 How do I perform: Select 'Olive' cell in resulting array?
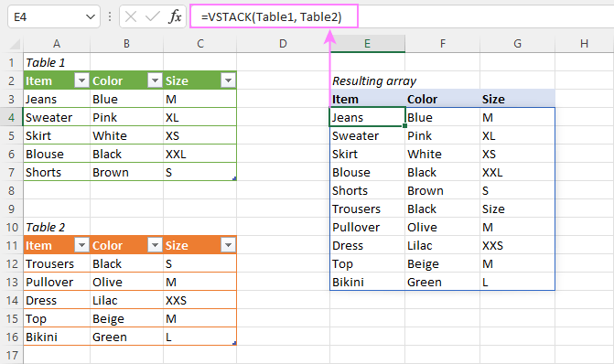pos(443,227)
